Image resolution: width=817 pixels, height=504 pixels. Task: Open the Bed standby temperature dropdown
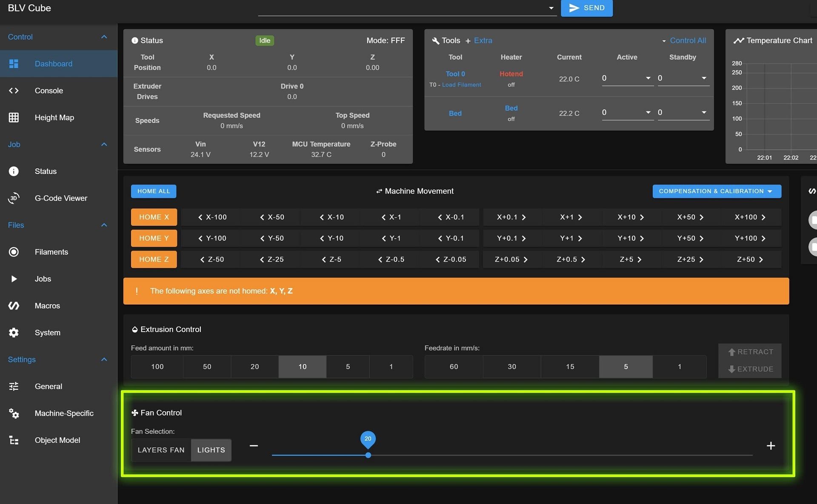tap(683, 113)
